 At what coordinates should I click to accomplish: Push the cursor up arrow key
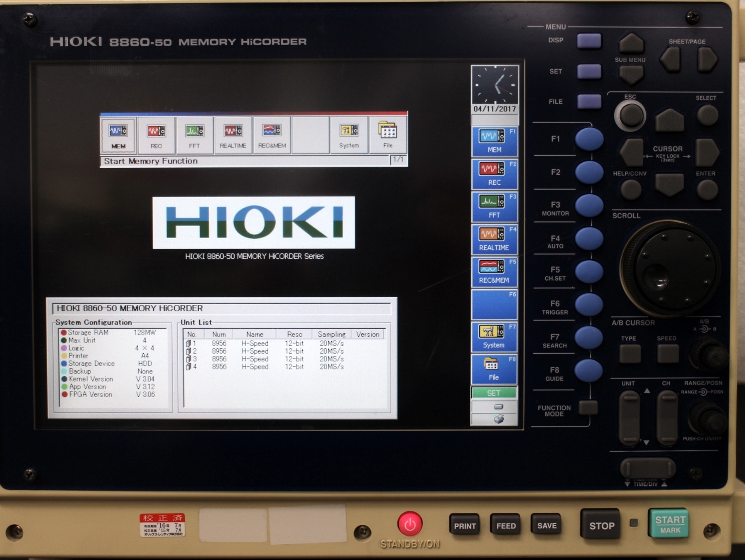click(x=669, y=121)
